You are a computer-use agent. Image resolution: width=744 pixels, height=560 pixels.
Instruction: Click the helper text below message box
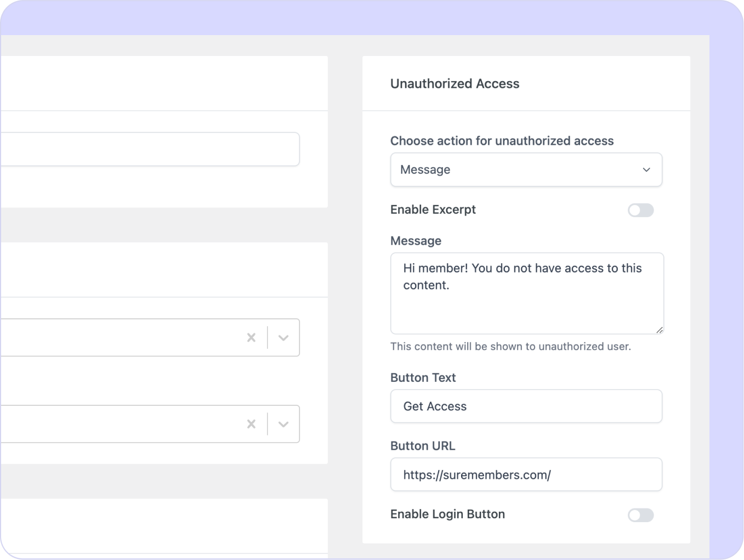[x=510, y=347]
